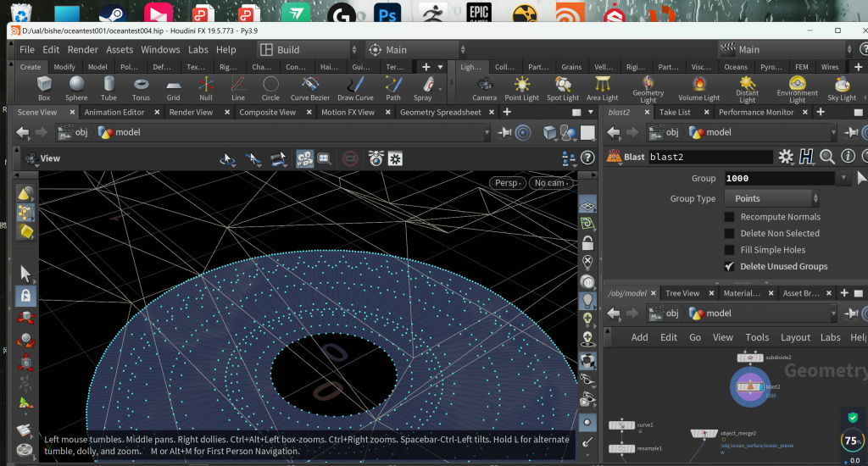The height and width of the screenshot is (466, 868).
Task: Open the No cam camera menu
Action: click(551, 183)
